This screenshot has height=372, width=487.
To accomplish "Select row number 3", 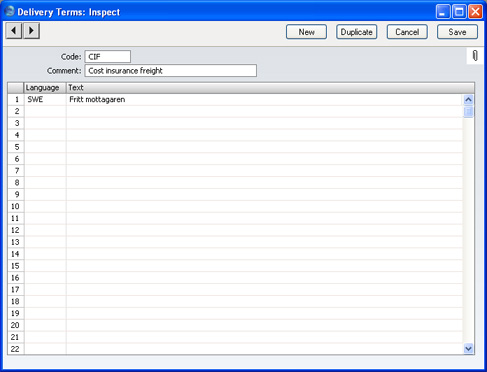I will [16, 123].
